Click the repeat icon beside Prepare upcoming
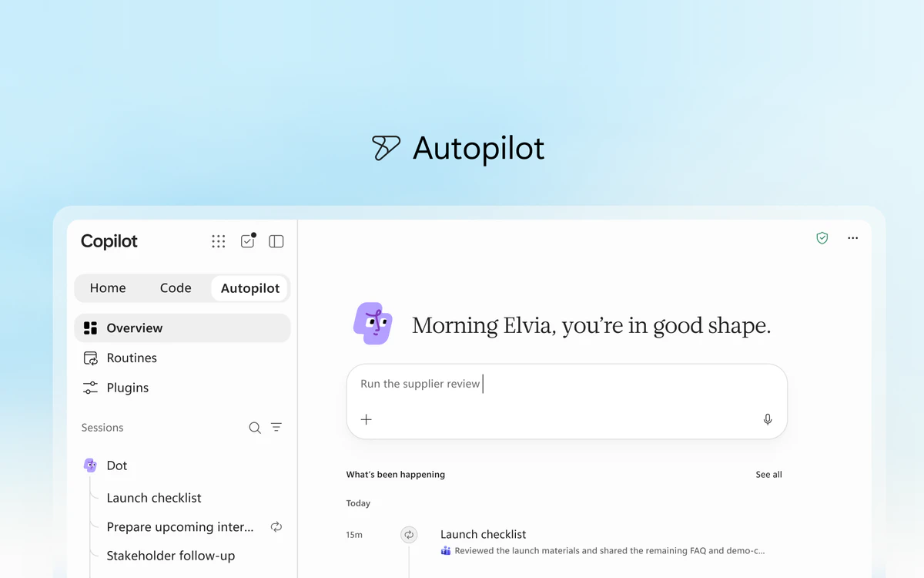This screenshot has height=578, width=924. click(x=276, y=527)
